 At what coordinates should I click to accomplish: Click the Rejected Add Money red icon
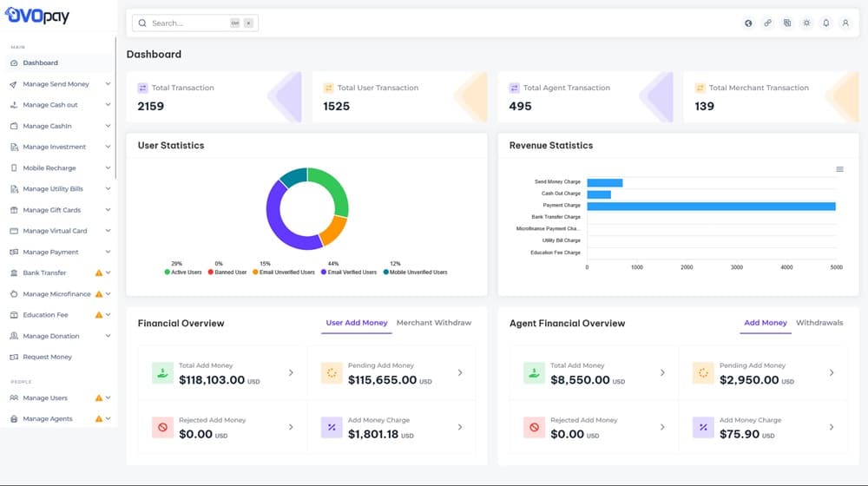point(163,427)
